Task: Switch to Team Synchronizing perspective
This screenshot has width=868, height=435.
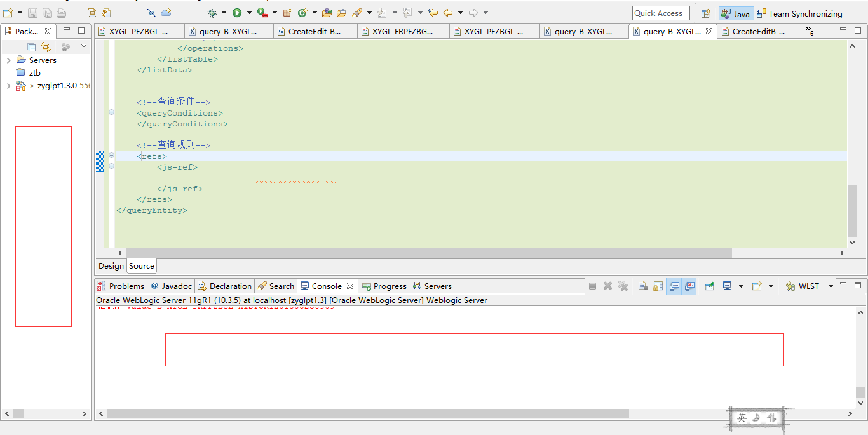Action: pyautogui.click(x=799, y=13)
